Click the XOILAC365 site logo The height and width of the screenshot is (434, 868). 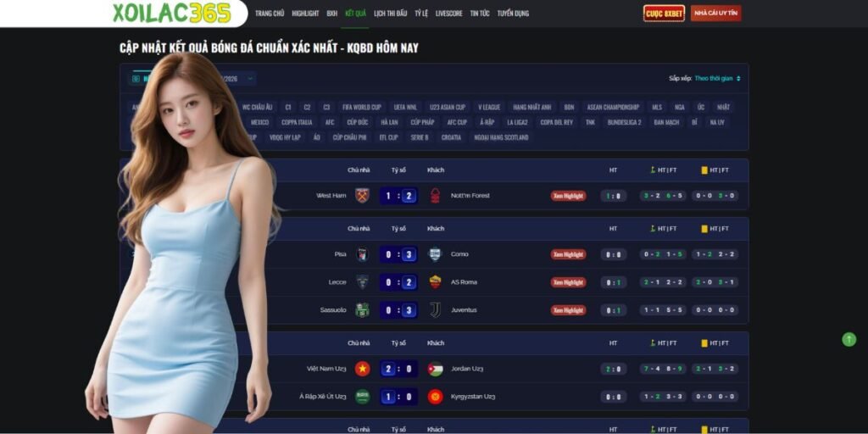click(171, 13)
